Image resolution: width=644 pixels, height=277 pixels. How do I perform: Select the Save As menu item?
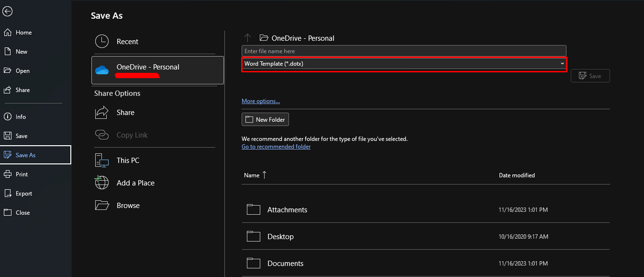pyautogui.click(x=35, y=155)
